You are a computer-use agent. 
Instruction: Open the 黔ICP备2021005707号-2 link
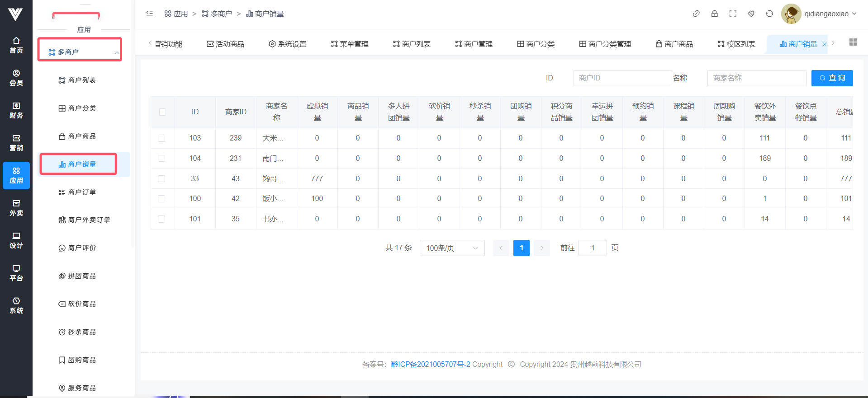pos(430,364)
